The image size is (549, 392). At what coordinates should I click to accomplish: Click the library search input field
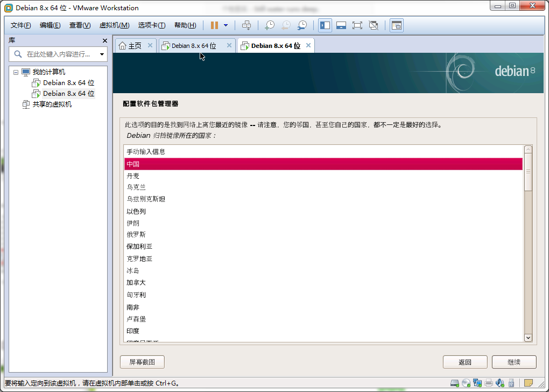coord(58,54)
